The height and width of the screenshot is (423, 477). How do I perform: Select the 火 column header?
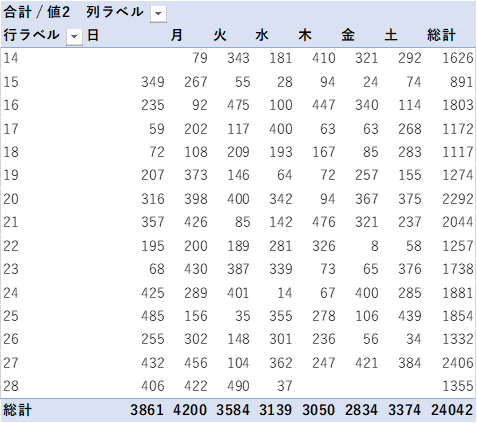[x=220, y=35]
